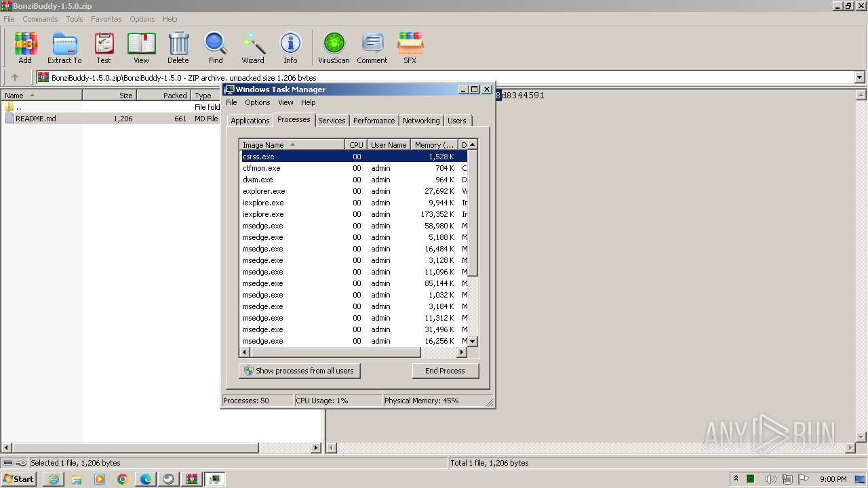Select the dwm.exe process row
868x488 pixels.
[x=355, y=180]
